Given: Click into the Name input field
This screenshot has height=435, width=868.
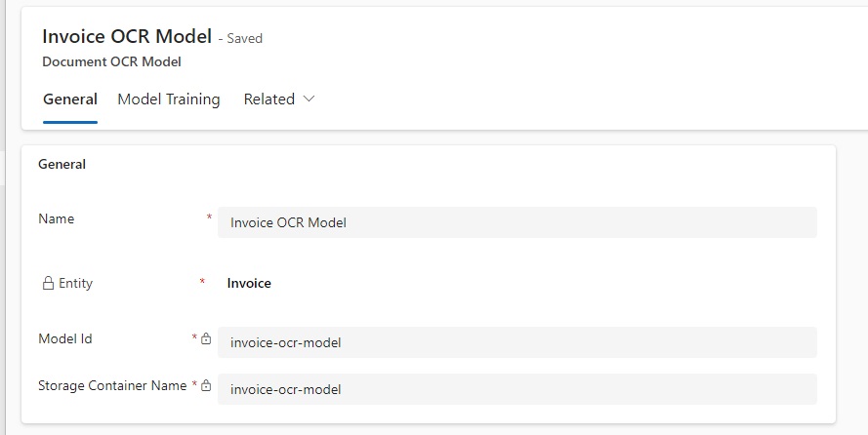Looking at the screenshot, I should click(x=517, y=222).
